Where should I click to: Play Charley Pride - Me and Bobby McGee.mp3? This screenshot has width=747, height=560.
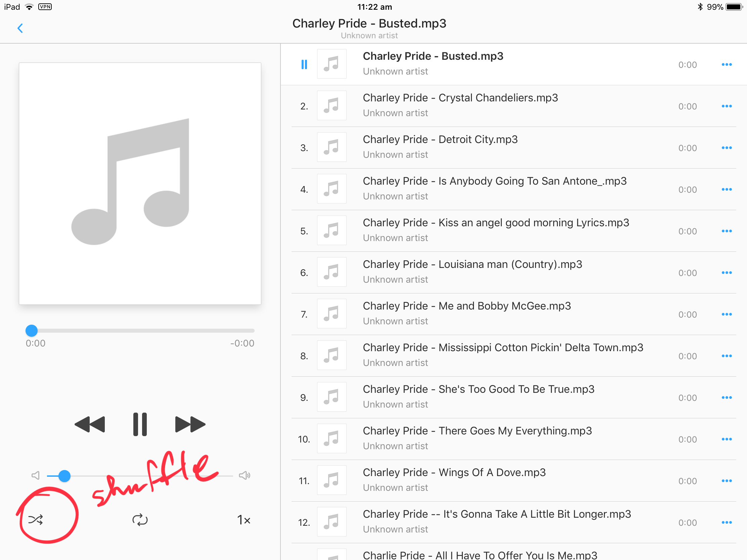click(x=514, y=314)
